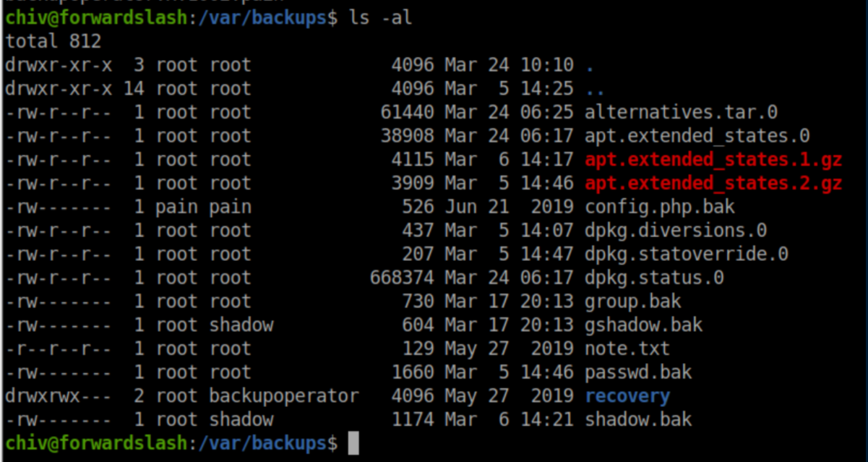Click the gshadow.bak filename
868x462 pixels.
643,325
